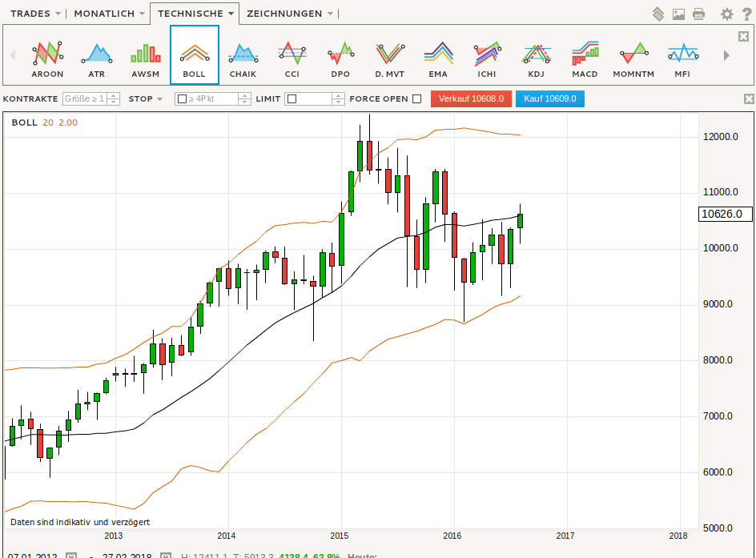Select the KDJ indicator
The image size is (756, 558).
pos(536,60)
